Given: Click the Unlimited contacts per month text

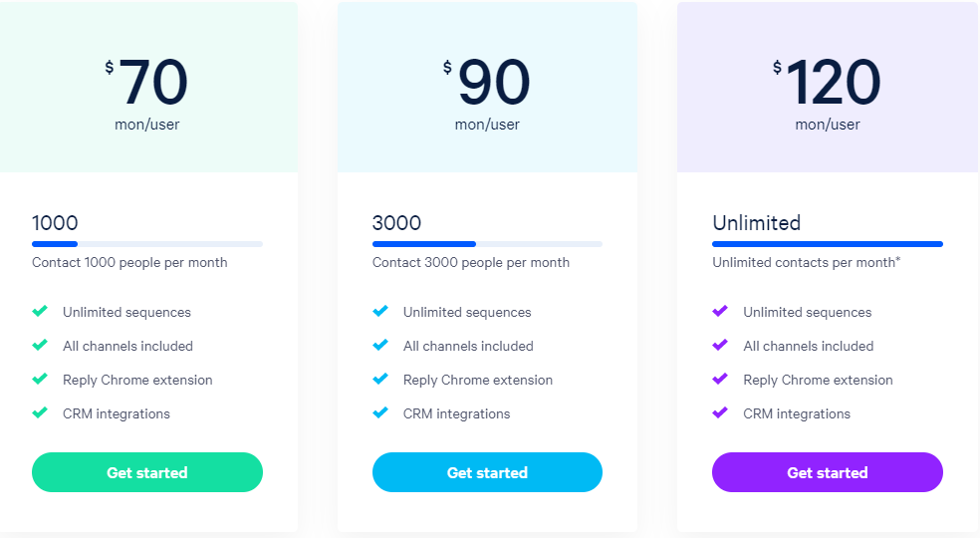Looking at the screenshot, I should pos(807,262).
